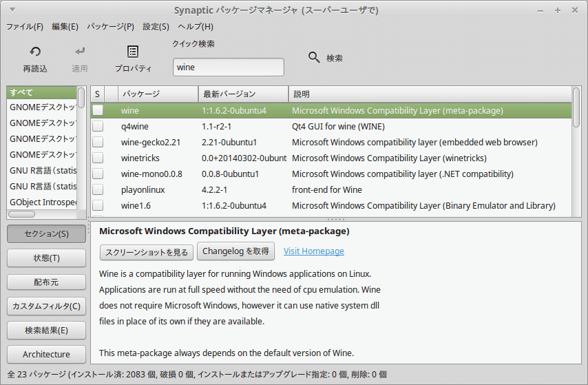Click スクリーンショットを見る button

click(146, 252)
